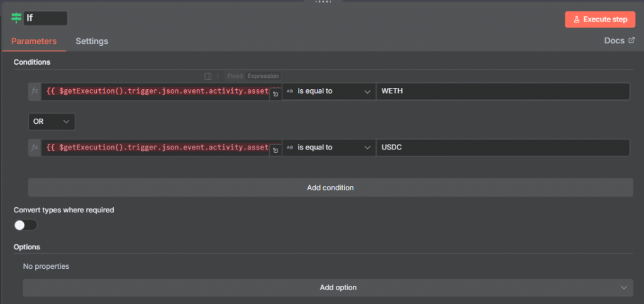644x304 pixels.
Task: Open expression editor for the WETH condition
Action: 275,95
